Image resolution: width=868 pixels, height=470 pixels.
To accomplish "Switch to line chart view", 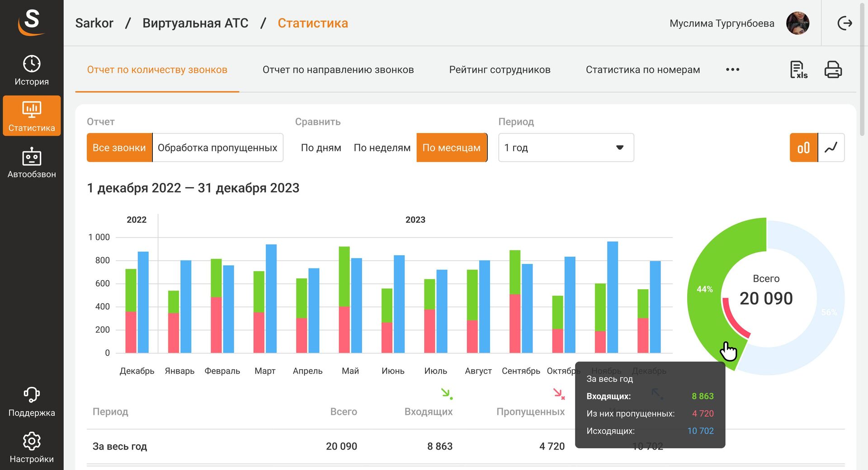I will click(831, 147).
